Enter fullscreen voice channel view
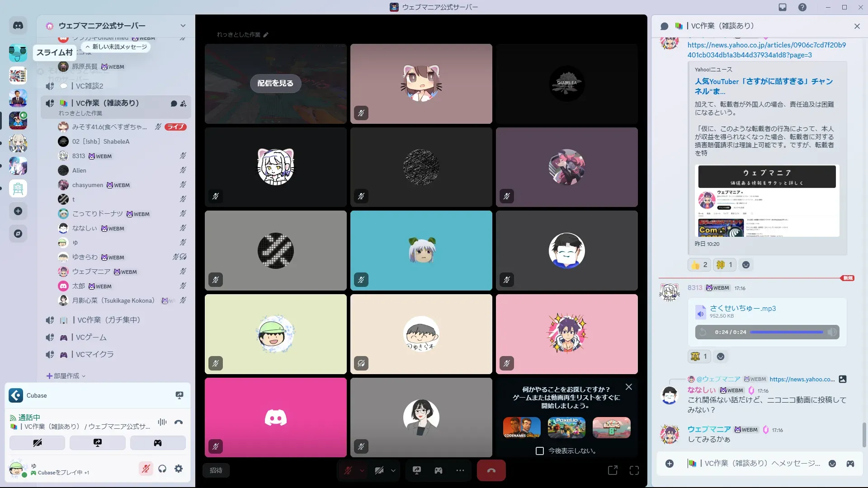 (x=634, y=470)
